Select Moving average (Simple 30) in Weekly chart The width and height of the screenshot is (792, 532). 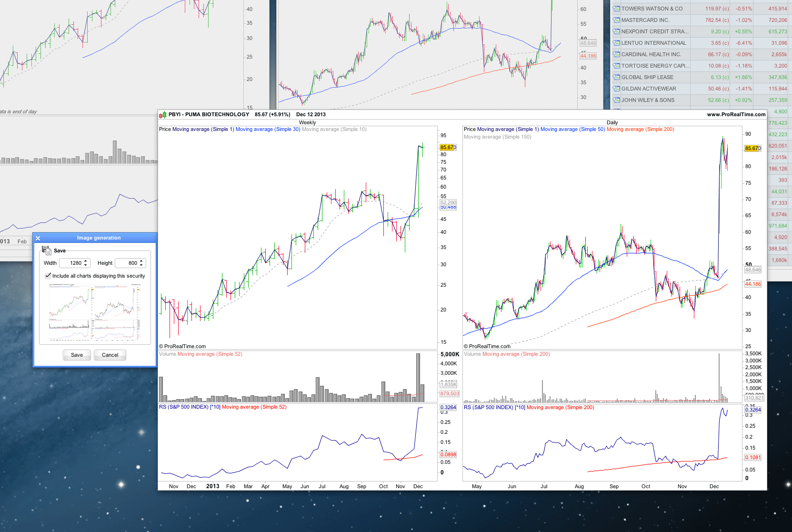268,130
